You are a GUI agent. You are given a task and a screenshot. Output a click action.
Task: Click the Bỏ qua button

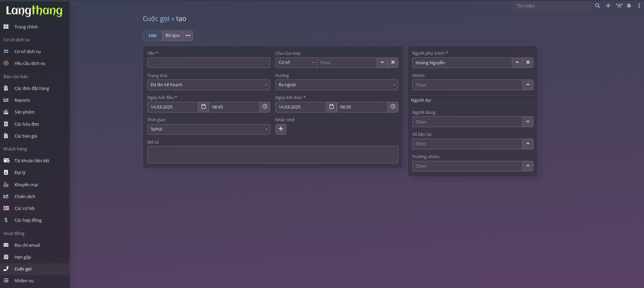pos(172,35)
